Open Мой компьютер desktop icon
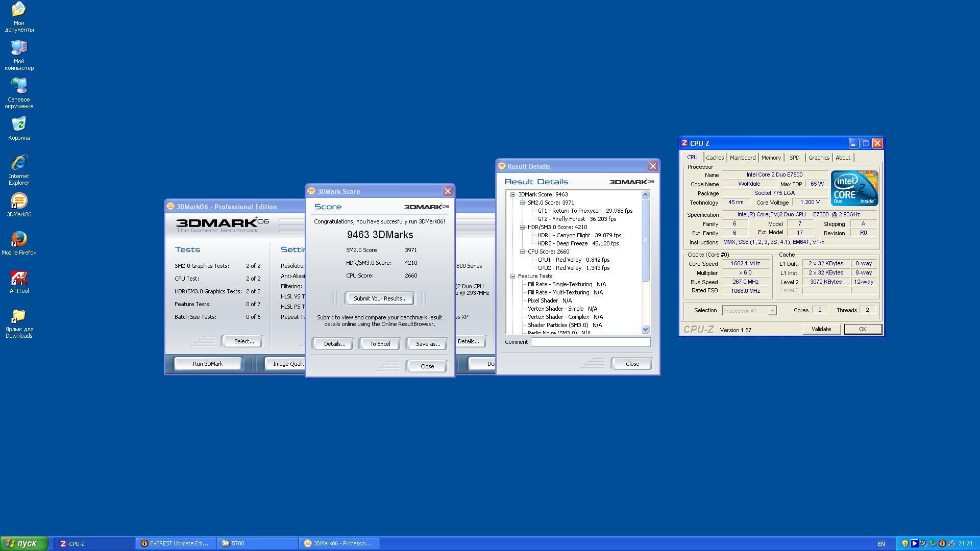Screen dimensions: 980x551 pyautogui.click(x=19, y=48)
